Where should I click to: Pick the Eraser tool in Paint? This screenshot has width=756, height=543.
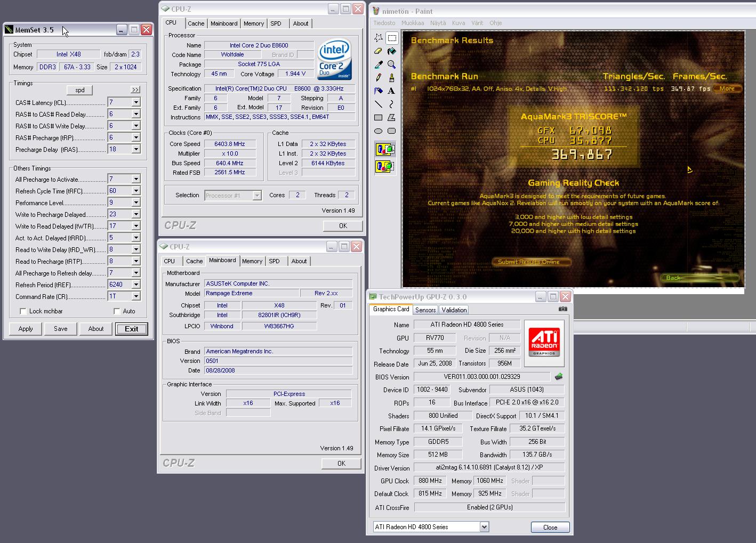pyautogui.click(x=379, y=51)
